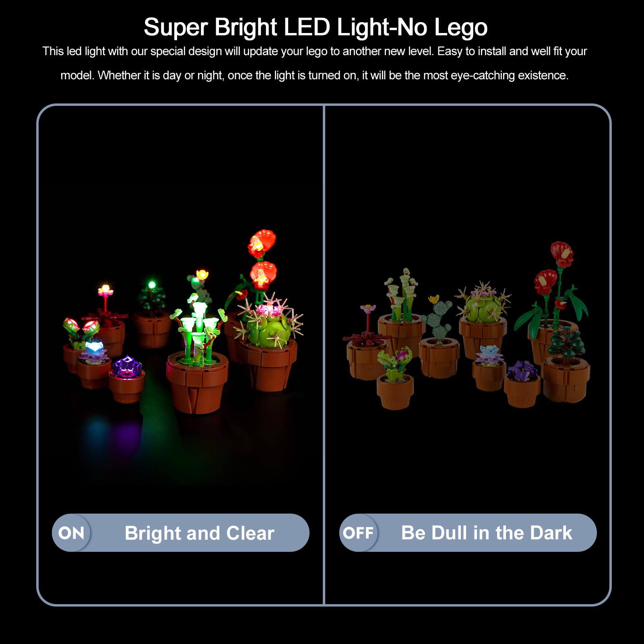644x644 pixels.
Task: Click the unlit purple succulent pot
Action: click(x=522, y=384)
